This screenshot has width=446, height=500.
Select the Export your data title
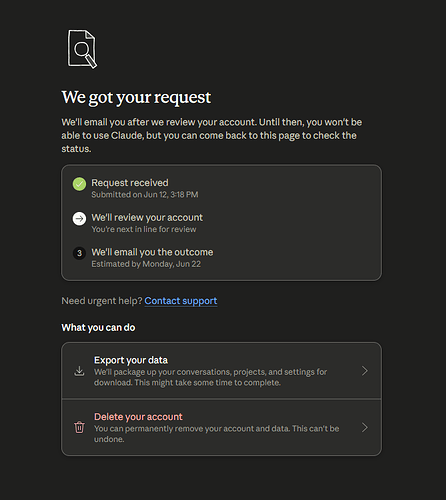click(x=131, y=360)
